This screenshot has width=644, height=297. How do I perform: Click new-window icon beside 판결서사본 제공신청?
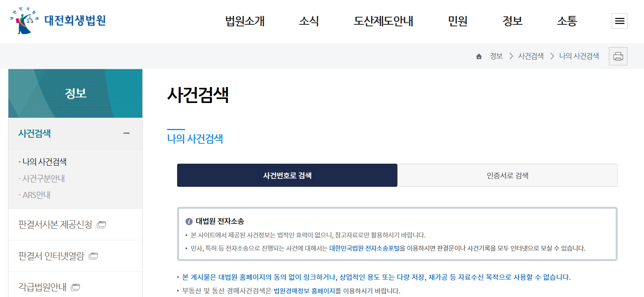102,224
